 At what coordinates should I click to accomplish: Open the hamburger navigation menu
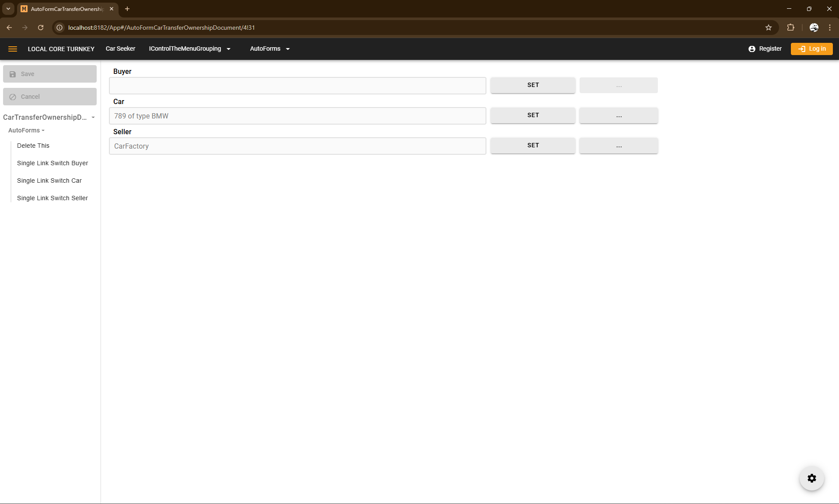coord(13,49)
